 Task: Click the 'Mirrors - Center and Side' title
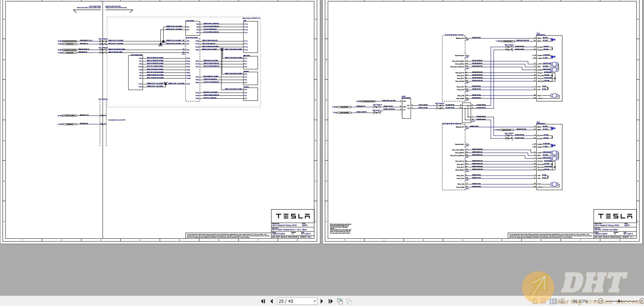pos(606,230)
